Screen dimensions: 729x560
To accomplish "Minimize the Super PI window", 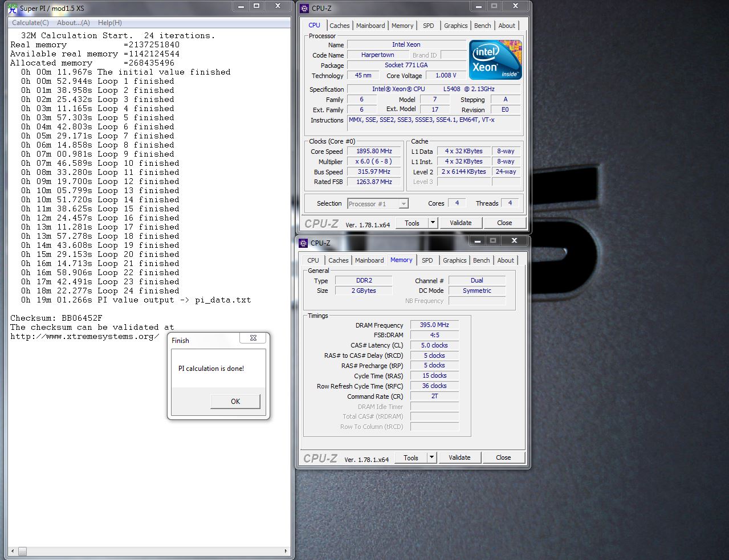I will [x=242, y=6].
